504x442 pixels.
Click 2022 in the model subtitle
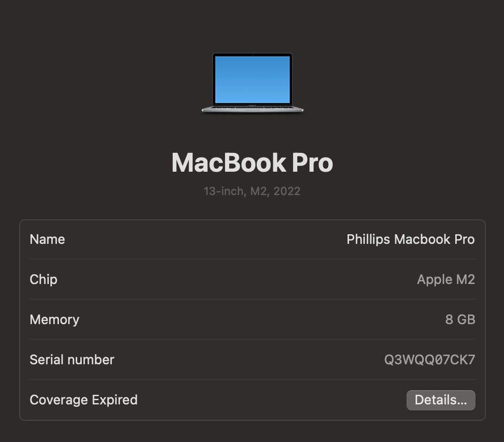287,191
